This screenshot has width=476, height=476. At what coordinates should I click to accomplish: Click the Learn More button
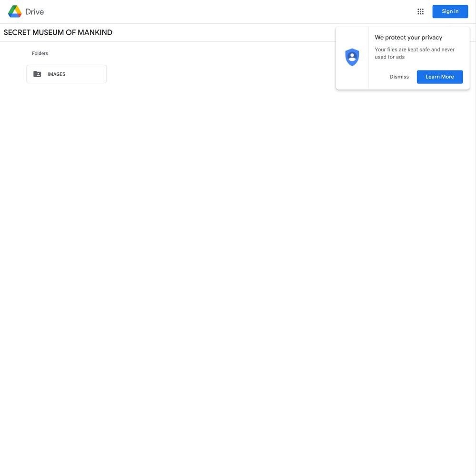439,77
